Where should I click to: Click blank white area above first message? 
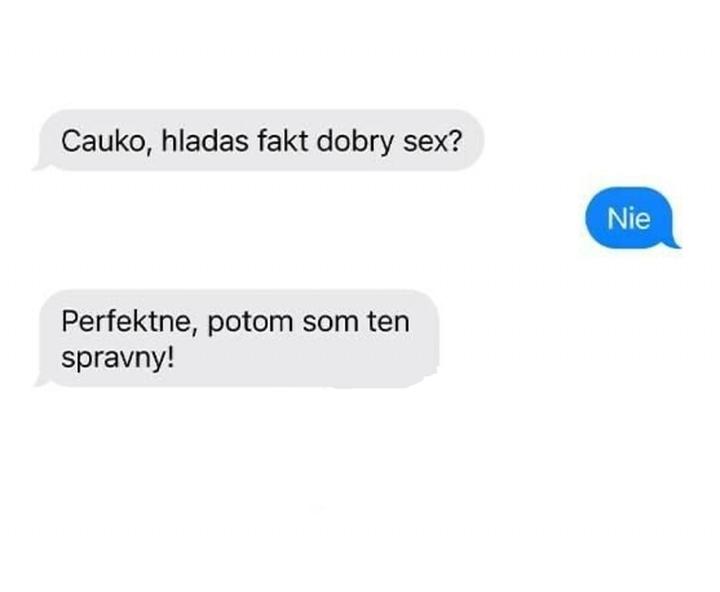[360, 53]
